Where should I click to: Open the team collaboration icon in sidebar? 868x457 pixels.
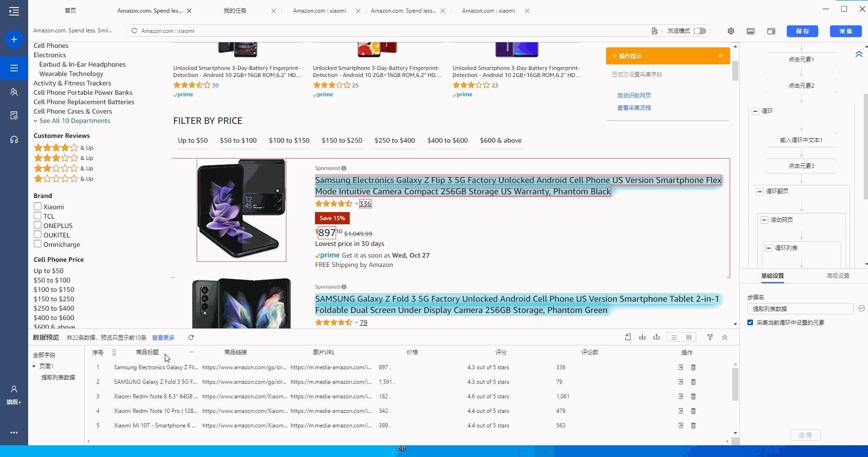tap(14, 92)
